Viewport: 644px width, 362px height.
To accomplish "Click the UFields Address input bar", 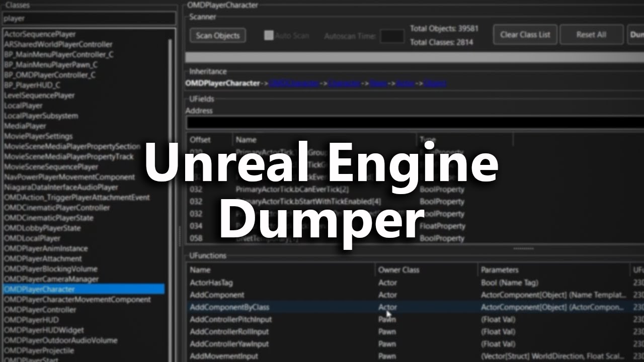I will point(415,122).
